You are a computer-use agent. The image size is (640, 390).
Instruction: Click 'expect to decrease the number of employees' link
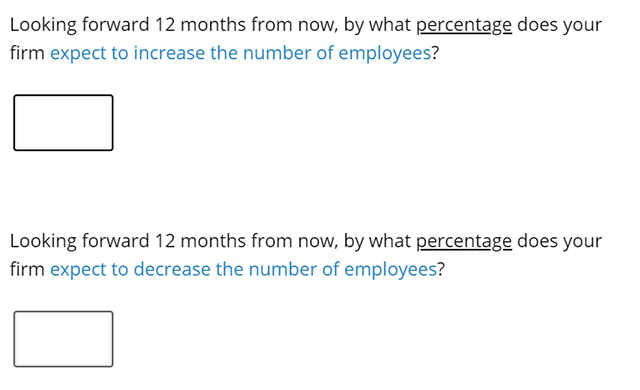pyautogui.click(x=243, y=270)
